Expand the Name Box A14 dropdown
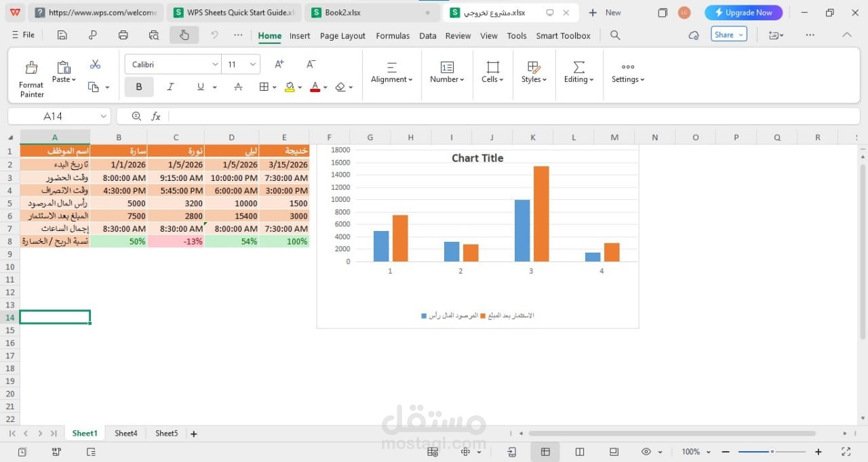868x462 pixels. pyautogui.click(x=103, y=117)
